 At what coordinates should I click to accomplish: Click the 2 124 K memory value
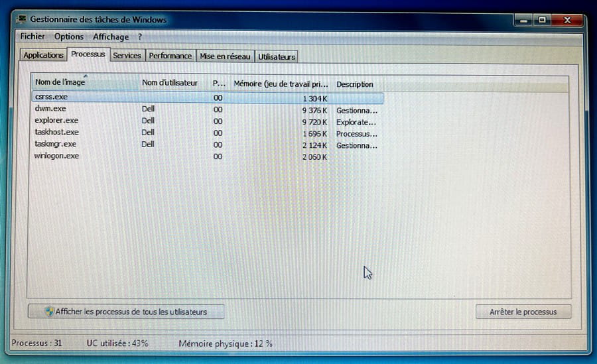click(314, 145)
